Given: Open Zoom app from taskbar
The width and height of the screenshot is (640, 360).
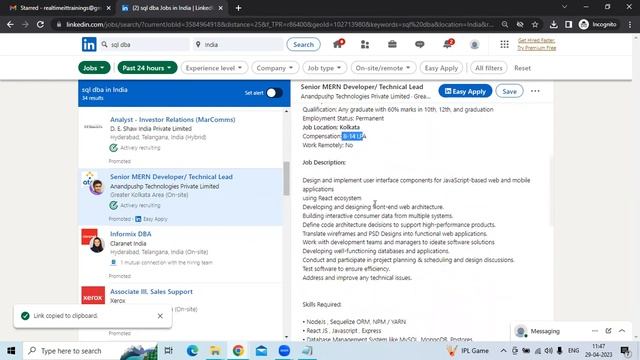Looking at the screenshot, I should [284, 351].
